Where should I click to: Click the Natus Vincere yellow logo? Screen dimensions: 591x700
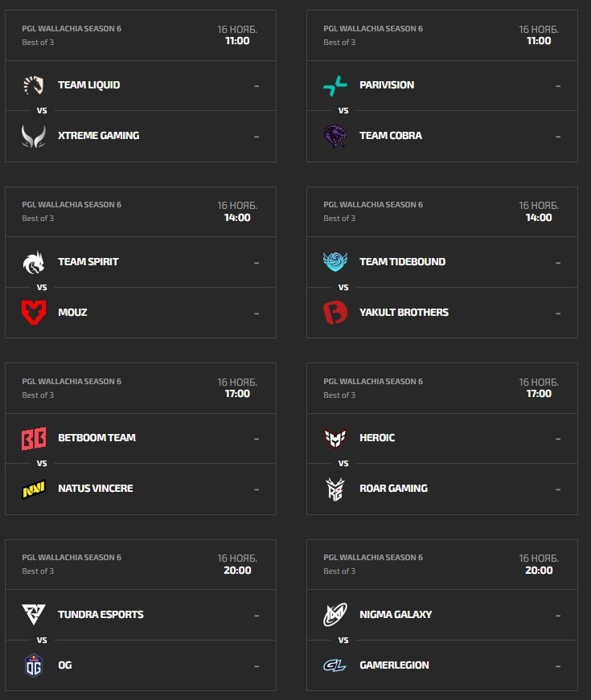[x=34, y=489]
